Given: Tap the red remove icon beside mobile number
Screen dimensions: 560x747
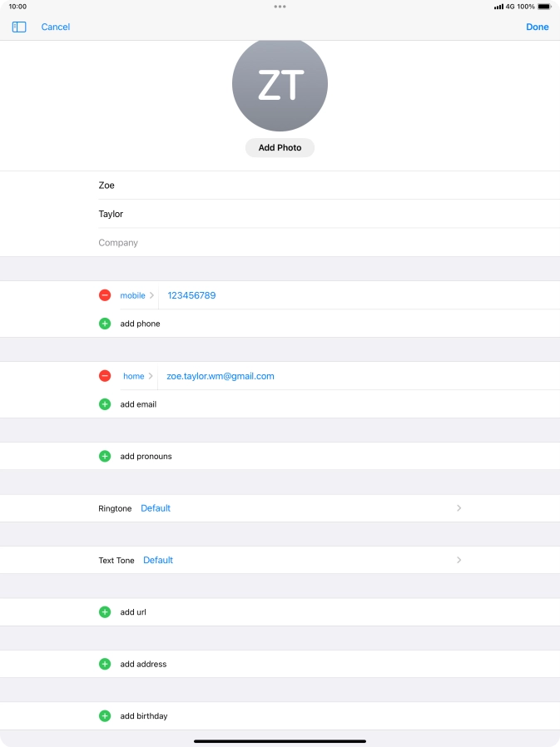Looking at the screenshot, I should (x=105, y=295).
